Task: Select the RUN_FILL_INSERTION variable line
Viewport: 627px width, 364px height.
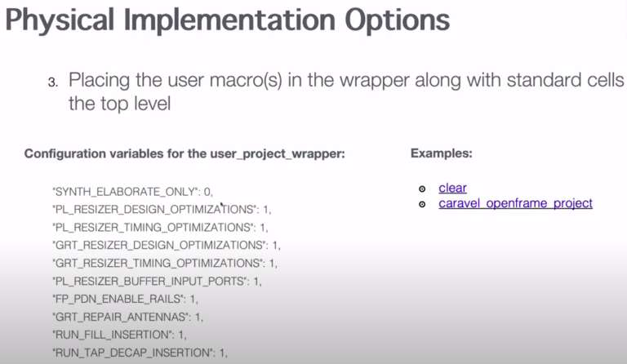Action: coord(123,335)
